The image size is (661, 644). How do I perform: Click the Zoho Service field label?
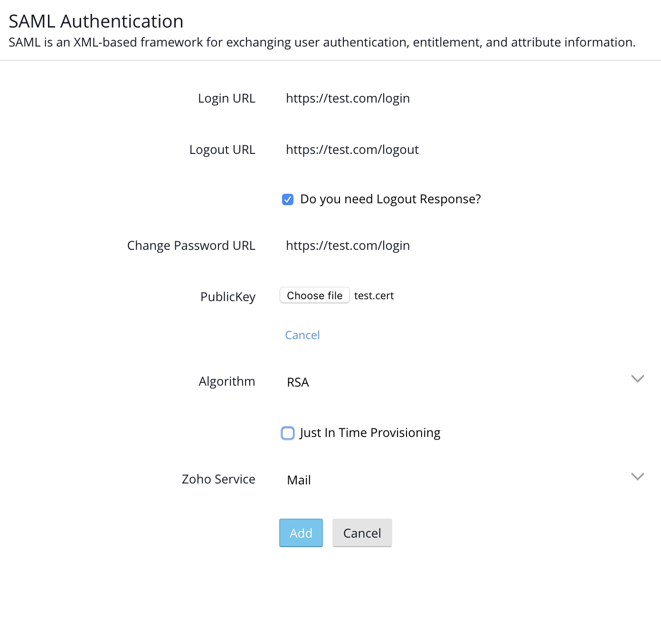(x=218, y=479)
